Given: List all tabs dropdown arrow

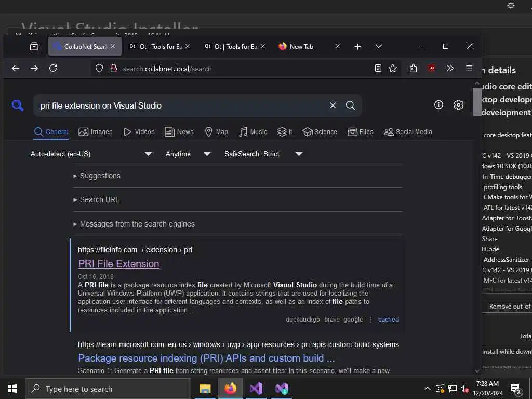Looking at the screenshot, I should 379,46.
